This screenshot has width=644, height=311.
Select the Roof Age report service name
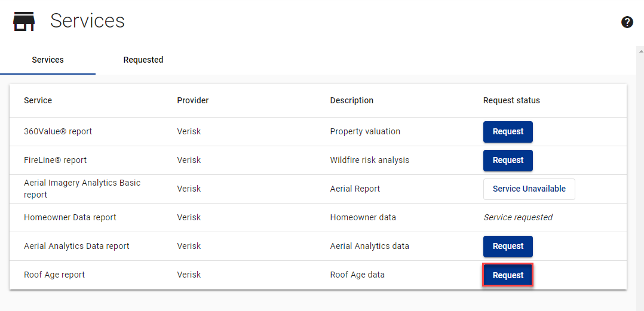click(54, 275)
